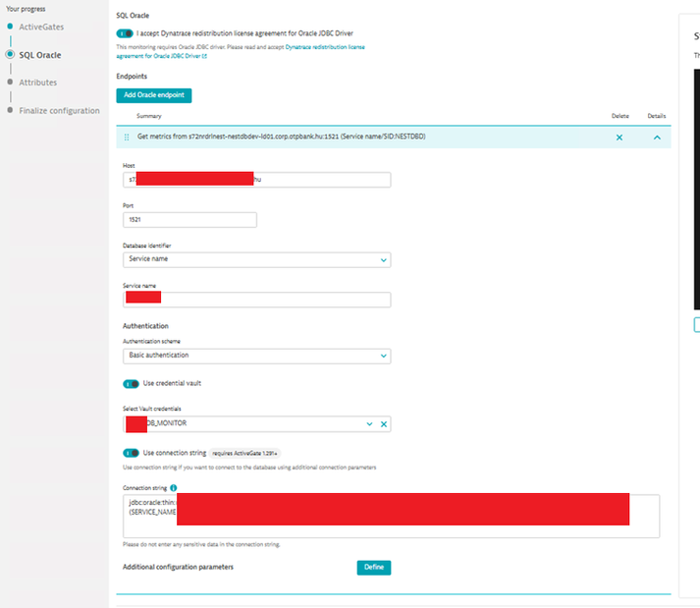Open Authentication scheme dropdown
The image size is (700, 608).
pyautogui.click(x=256, y=356)
